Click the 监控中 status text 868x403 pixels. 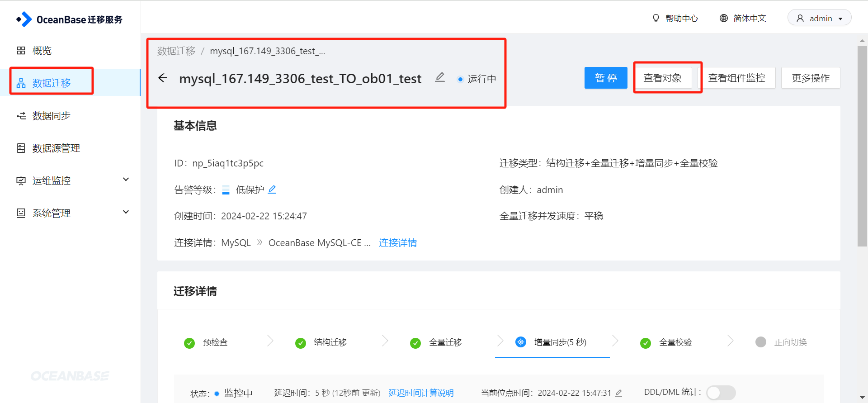click(238, 393)
